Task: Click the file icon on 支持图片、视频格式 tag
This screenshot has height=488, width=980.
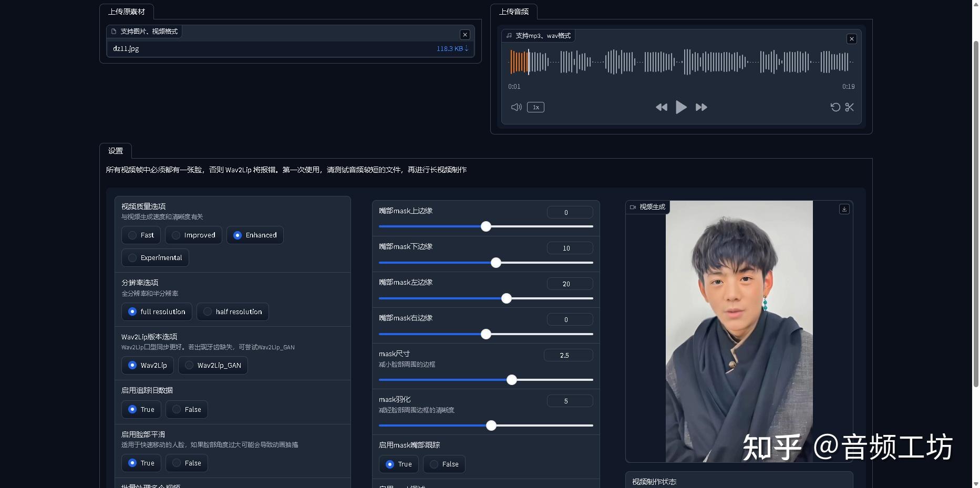Action: [x=114, y=32]
